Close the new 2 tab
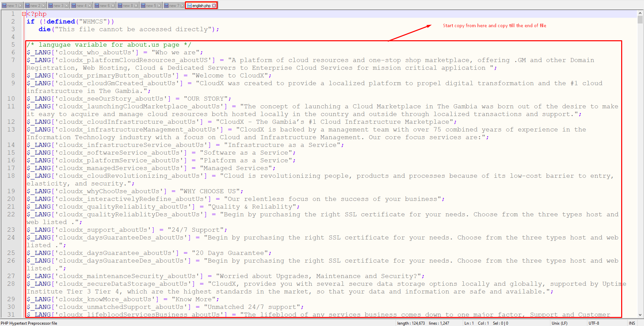644x326 pixels. (x=44, y=5)
